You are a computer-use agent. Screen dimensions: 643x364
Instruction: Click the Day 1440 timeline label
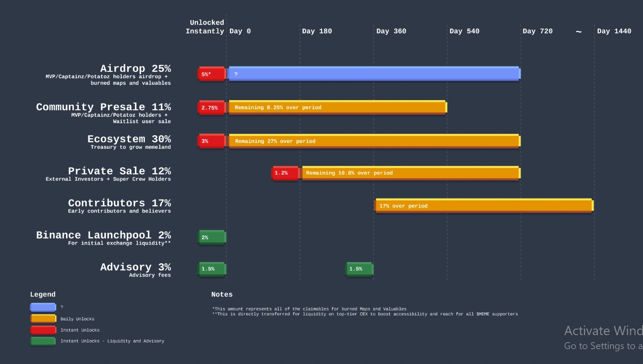coord(614,31)
